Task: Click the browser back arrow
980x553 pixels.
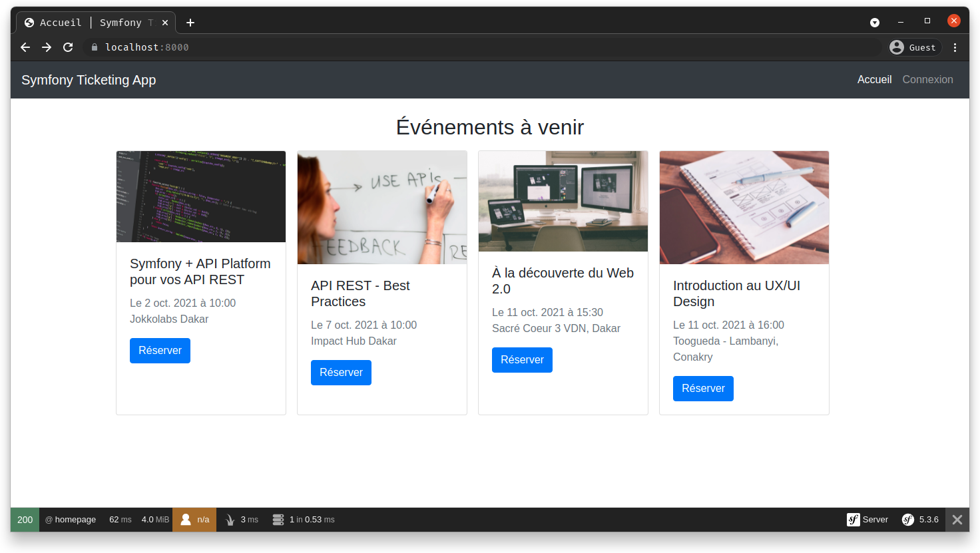Action: [25, 47]
